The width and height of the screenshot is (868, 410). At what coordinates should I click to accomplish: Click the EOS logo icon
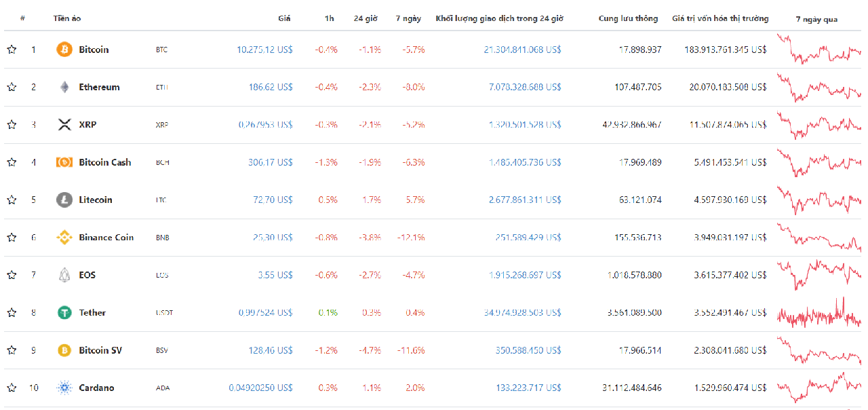(64, 275)
